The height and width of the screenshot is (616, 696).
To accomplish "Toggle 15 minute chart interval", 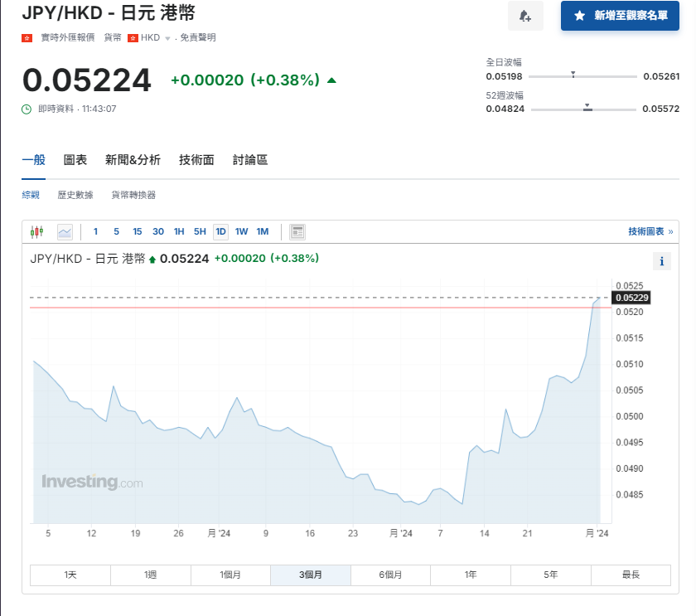I will [x=137, y=231].
